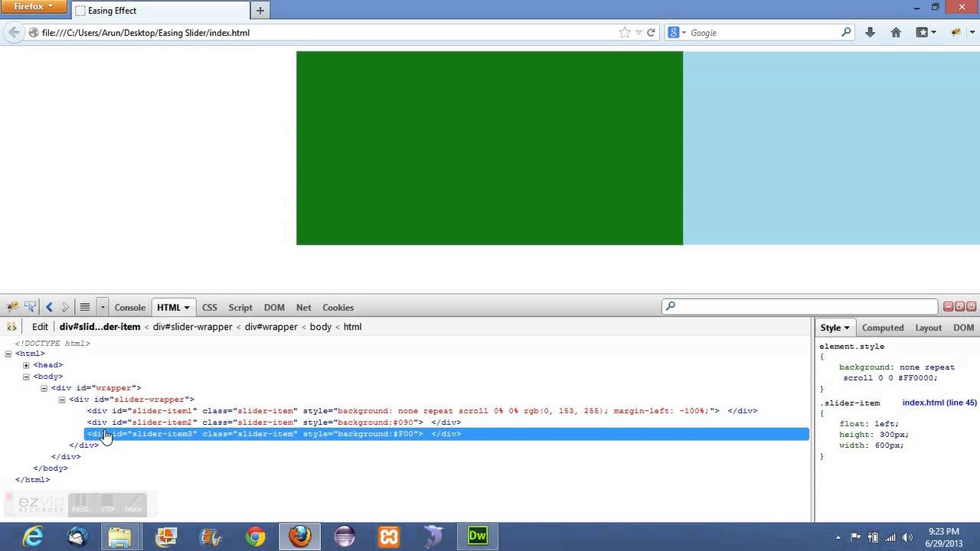Go back with Firebug's blue left arrow

(x=50, y=307)
